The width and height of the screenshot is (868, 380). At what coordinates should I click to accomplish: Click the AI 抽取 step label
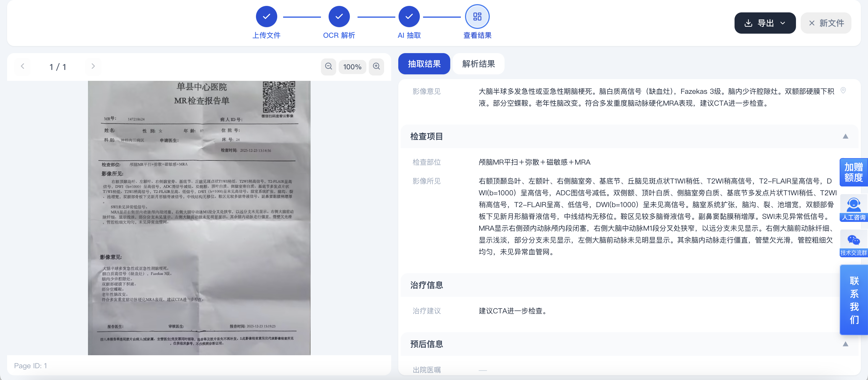point(409,35)
